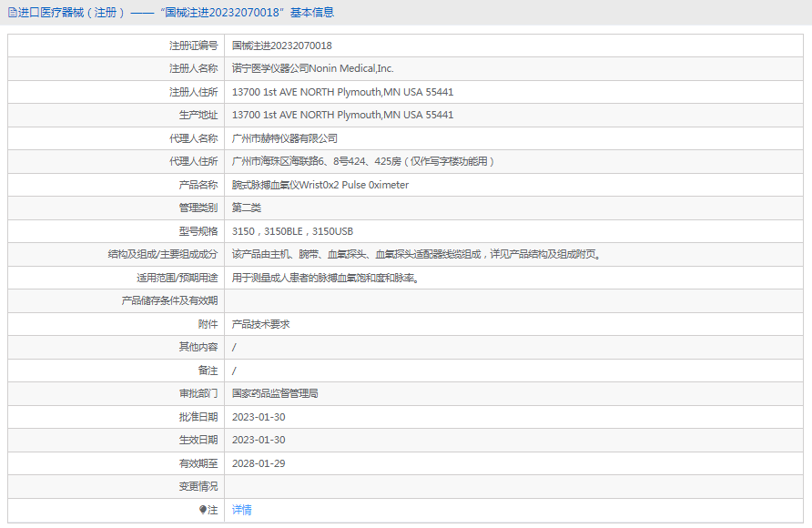Select registration number value 国械注进20232070018 in table
Screen dimensions: 812x528
coord(281,46)
